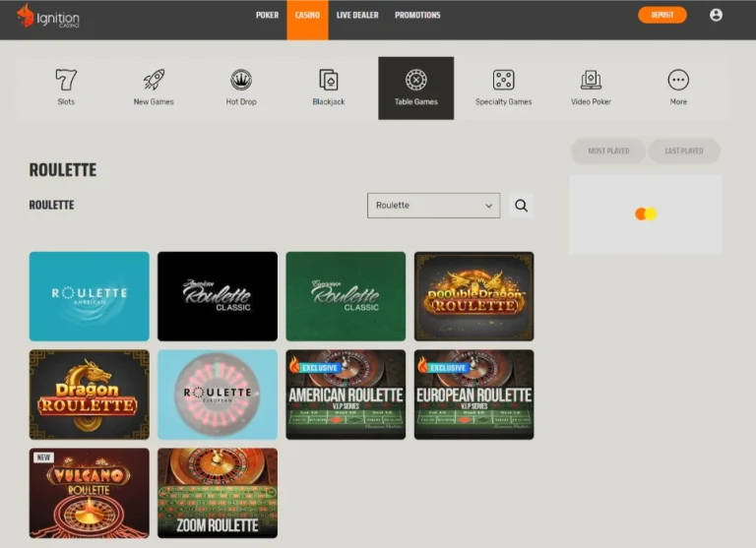Open the Promotions tab
756x548 pixels.
click(417, 15)
